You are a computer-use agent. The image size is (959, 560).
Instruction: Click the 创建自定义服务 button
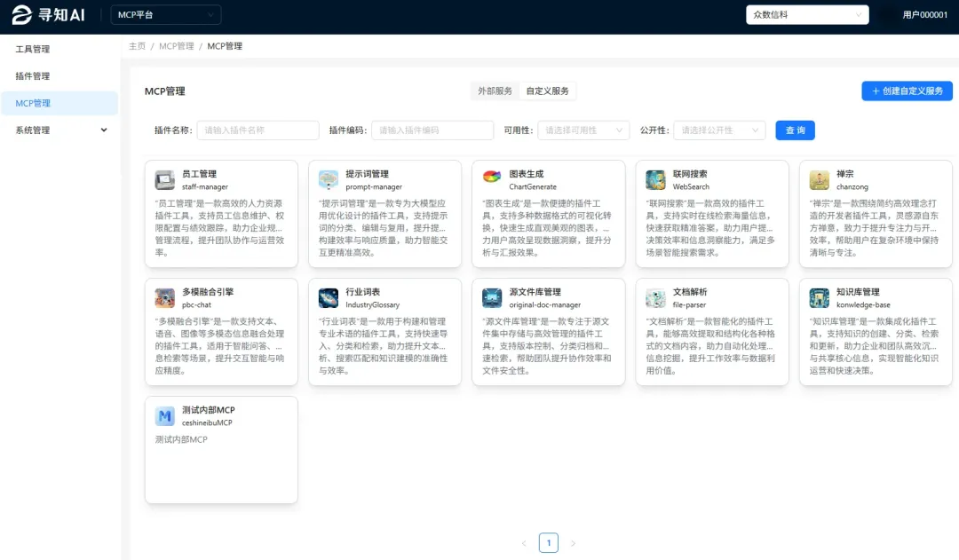(x=906, y=91)
